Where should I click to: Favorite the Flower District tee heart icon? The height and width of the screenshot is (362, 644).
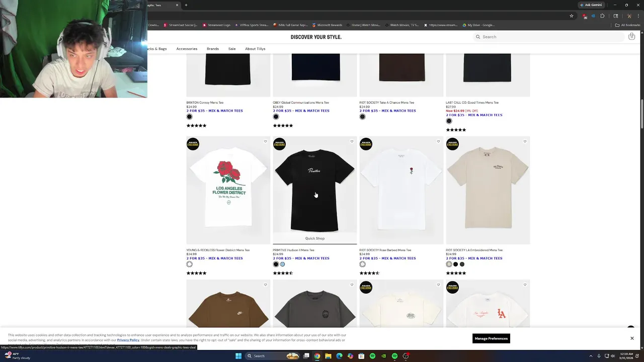coord(266,141)
